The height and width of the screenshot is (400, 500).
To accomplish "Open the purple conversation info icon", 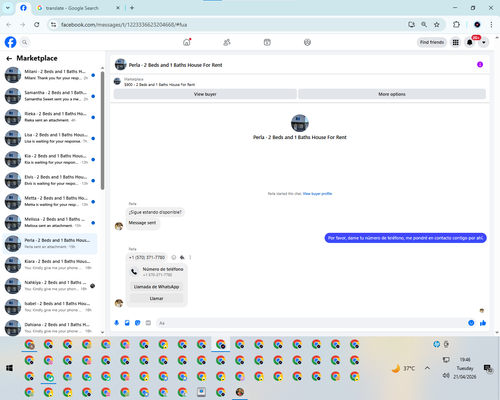I will point(480,65).
